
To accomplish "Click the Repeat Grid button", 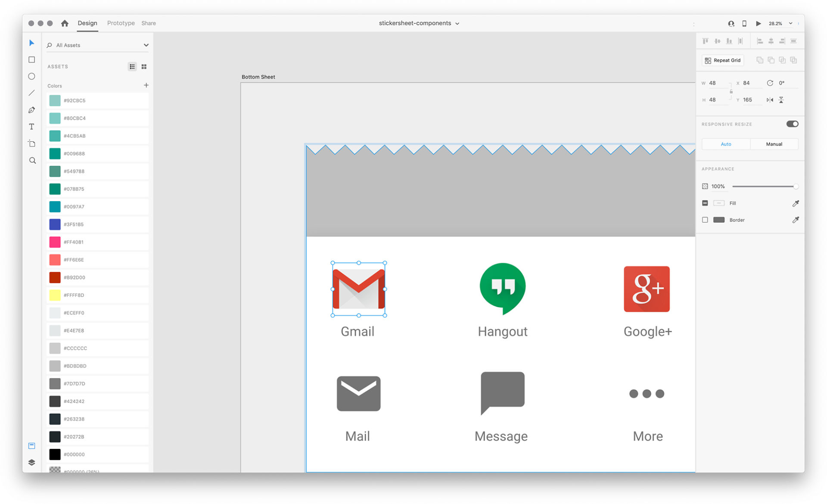I will pyautogui.click(x=722, y=60).
